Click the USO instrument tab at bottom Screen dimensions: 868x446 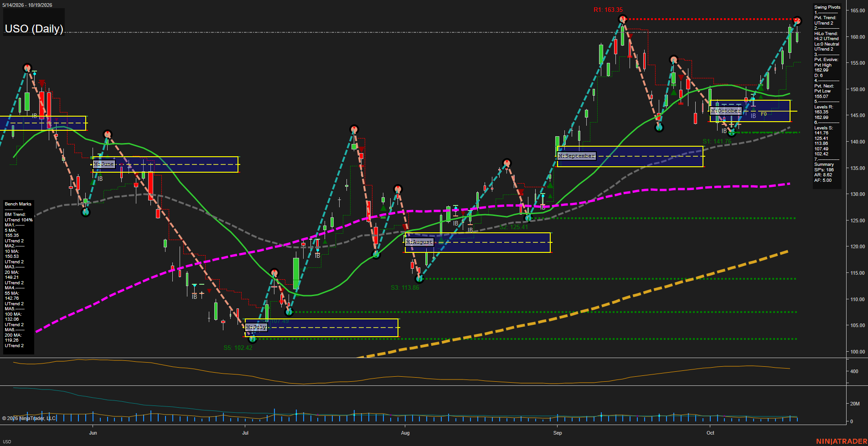click(7, 441)
